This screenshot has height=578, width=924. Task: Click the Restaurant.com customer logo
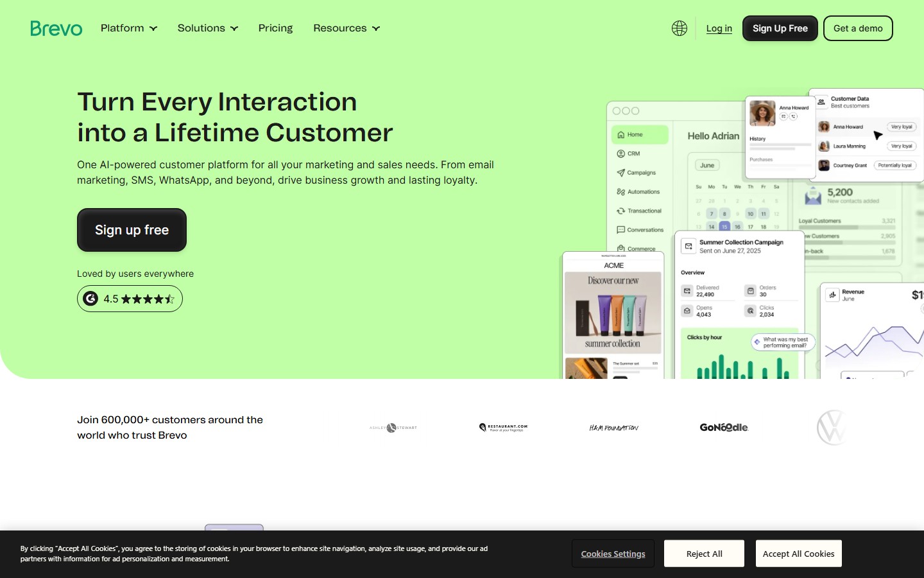(504, 428)
